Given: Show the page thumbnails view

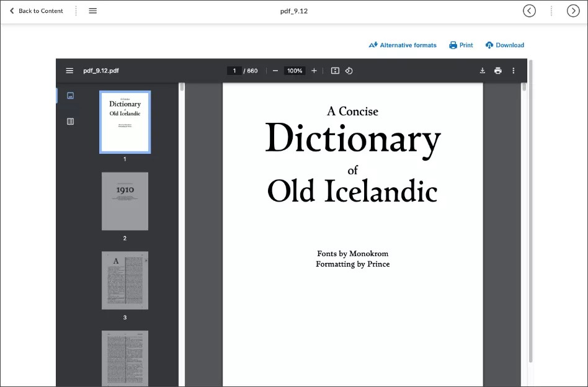Looking at the screenshot, I should tap(70, 96).
